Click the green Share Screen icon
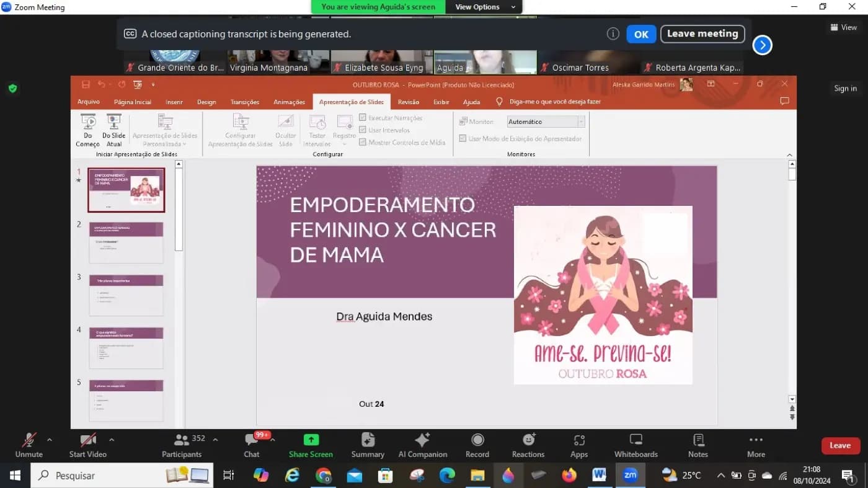 coord(311,440)
